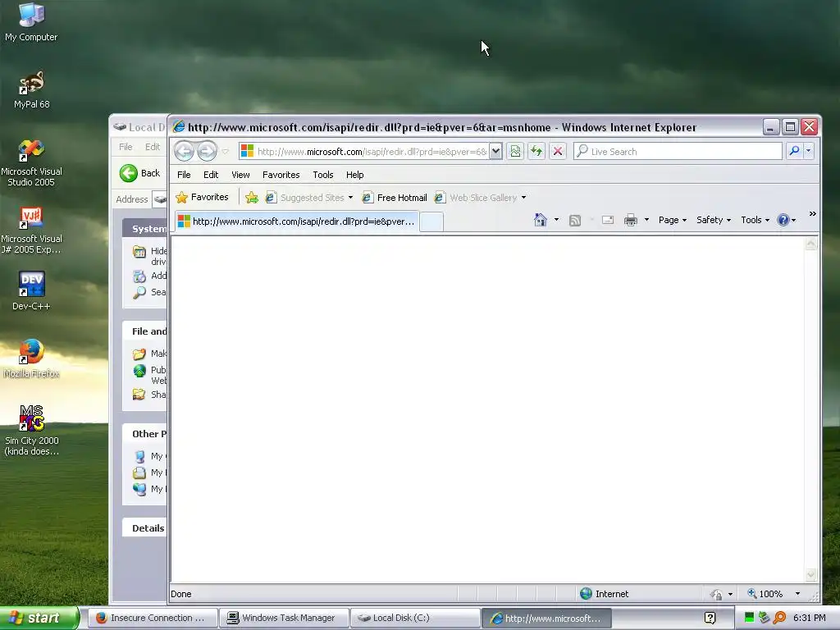Open the File menu in Internet Explorer
The image size is (840, 630).
pyautogui.click(x=184, y=175)
